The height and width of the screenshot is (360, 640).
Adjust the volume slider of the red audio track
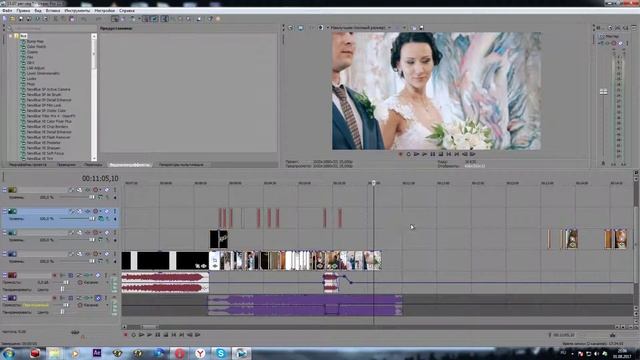(x=66, y=282)
